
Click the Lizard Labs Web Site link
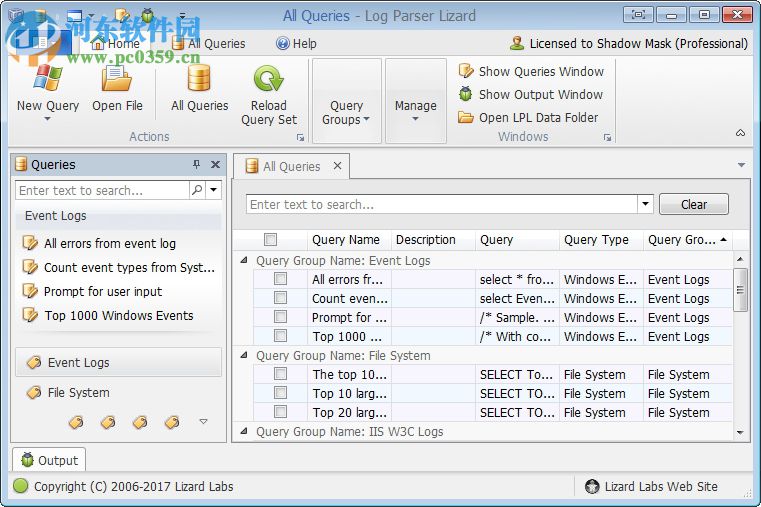[x=651, y=486]
